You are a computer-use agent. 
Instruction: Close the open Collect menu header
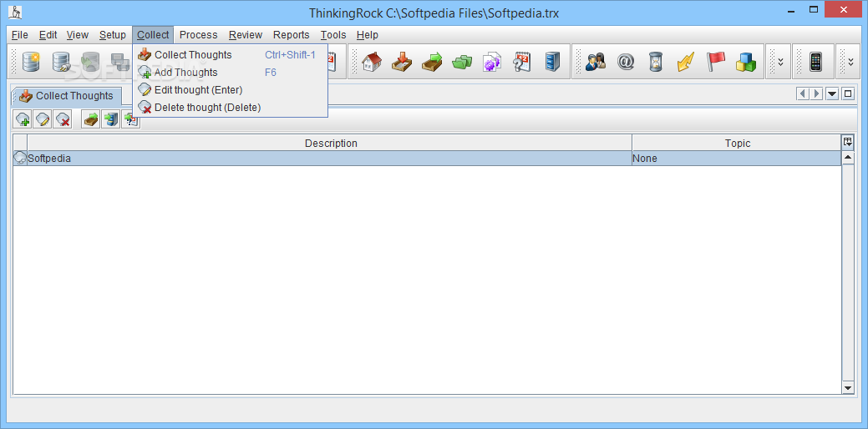coord(153,35)
